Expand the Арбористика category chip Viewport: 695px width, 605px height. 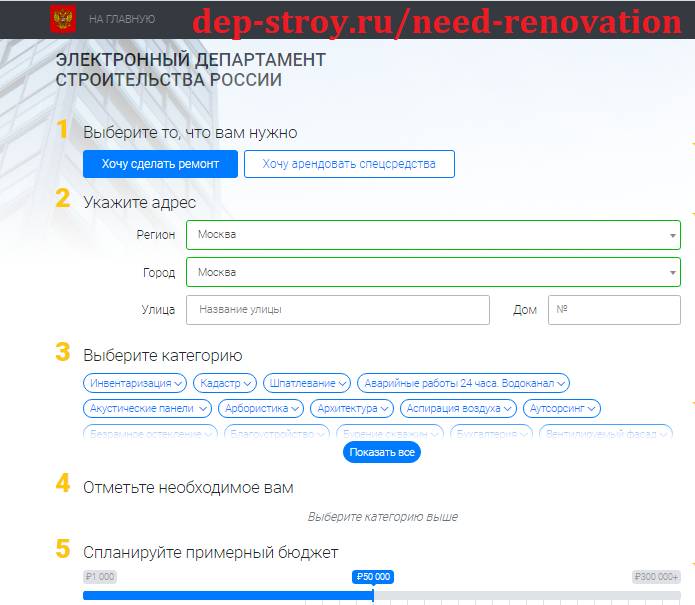pos(260,408)
